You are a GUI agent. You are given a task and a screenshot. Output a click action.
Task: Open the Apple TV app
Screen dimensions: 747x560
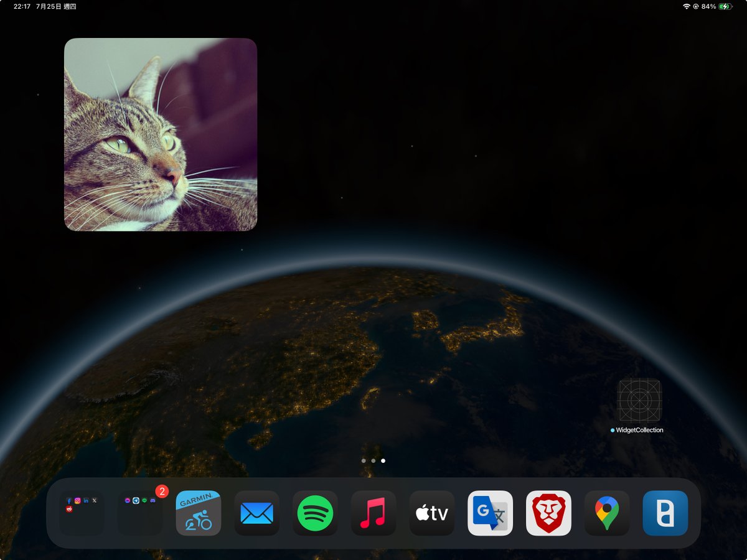(x=432, y=513)
